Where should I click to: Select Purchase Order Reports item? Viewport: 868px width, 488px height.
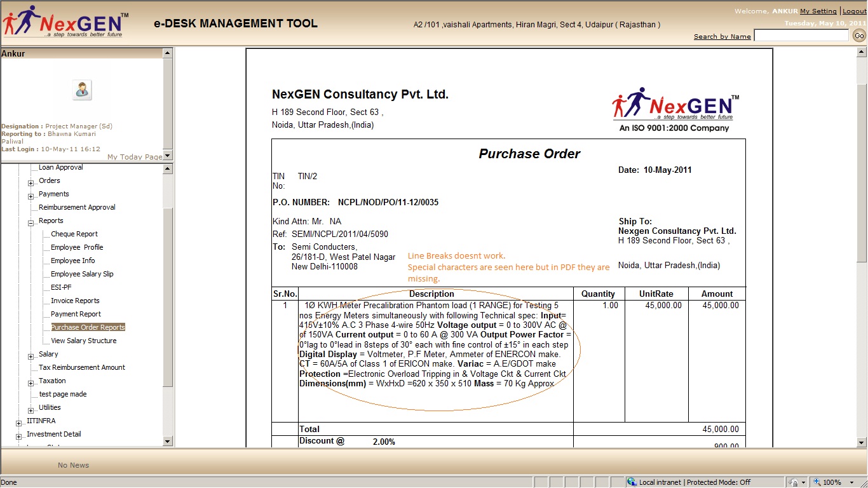pyautogui.click(x=88, y=327)
